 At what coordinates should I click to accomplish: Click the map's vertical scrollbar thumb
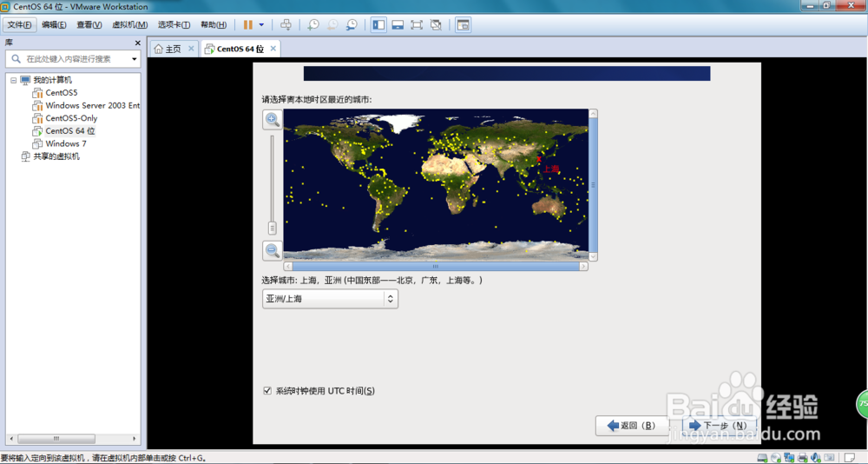click(x=594, y=185)
